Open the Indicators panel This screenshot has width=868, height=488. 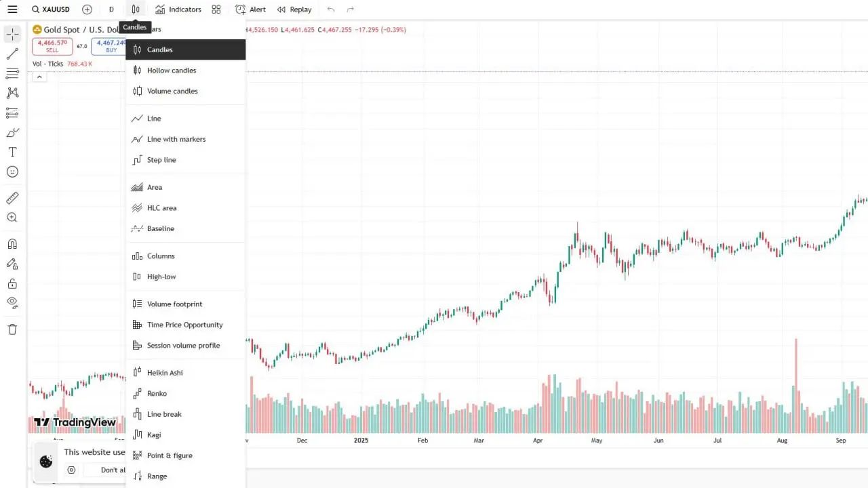click(x=178, y=9)
